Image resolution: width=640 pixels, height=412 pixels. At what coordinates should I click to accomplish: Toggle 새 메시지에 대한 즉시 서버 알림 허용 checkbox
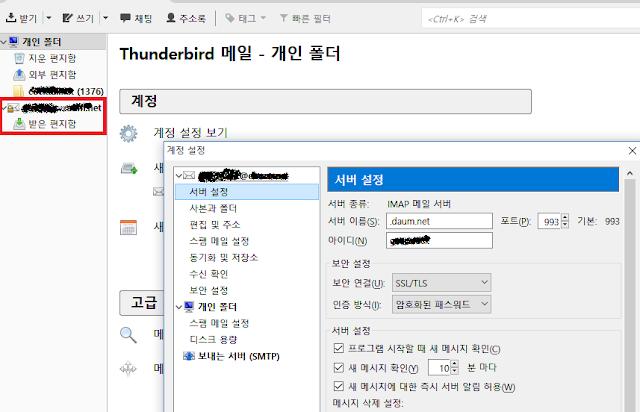pos(338,386)
